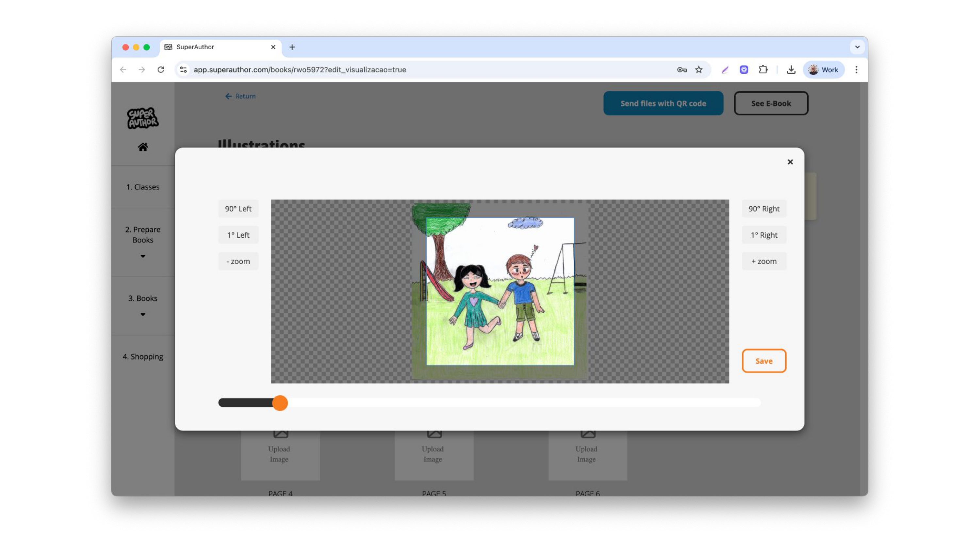
Task: Open browser downloads
Action: coord(791,70)
